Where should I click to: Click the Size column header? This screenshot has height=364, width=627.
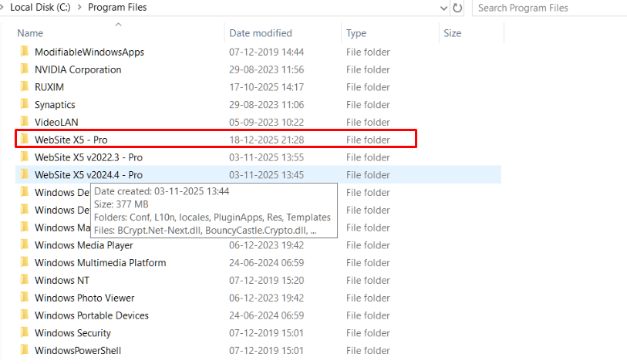click(x=453, y=33)
